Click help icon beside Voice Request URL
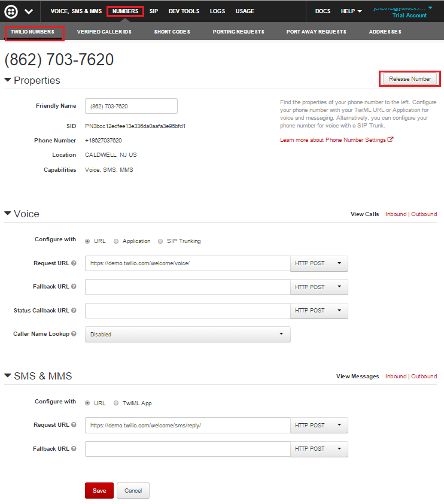Screen dimensions: 444x504 [74, 263]
